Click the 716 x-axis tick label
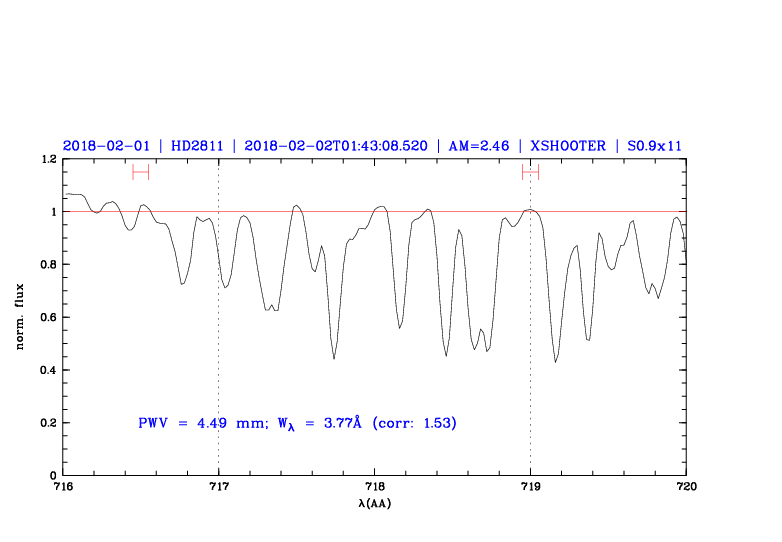Image resolution: width=782 pixels, height=542 pixels. tap(63, 487)
